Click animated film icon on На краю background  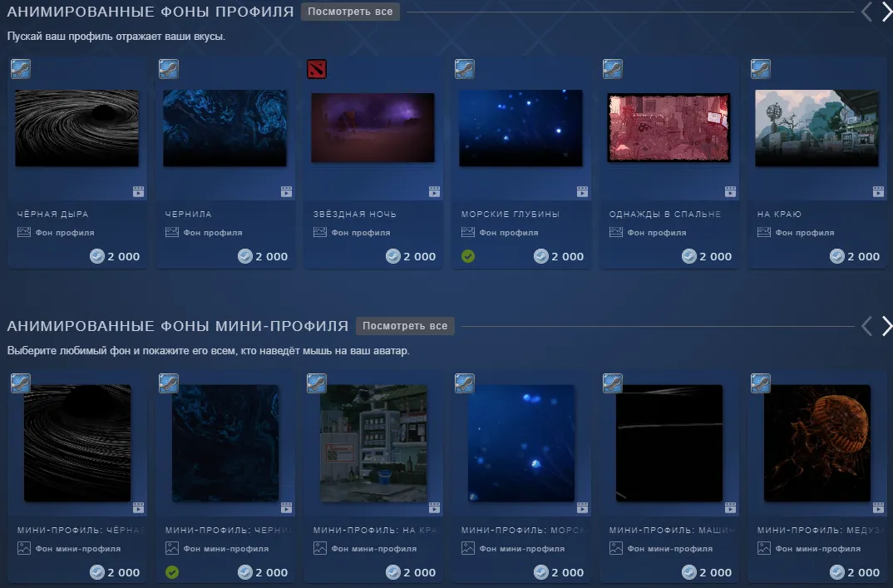coord(878,192)
